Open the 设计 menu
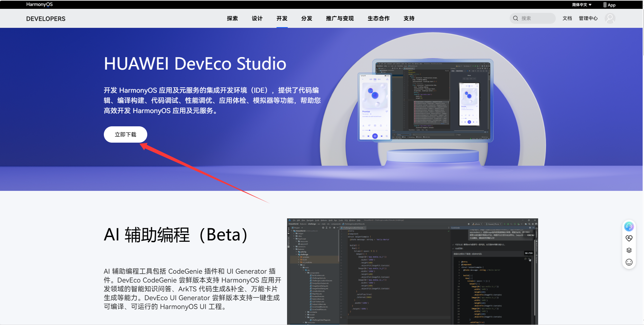The width and height of the screenshot is (644, 325). 257,18
